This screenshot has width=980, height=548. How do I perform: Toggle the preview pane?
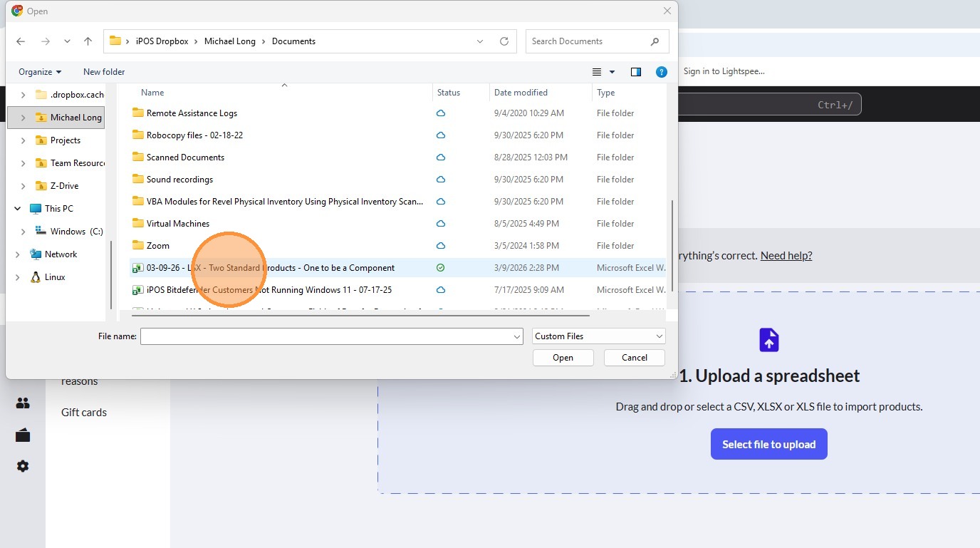636,72
